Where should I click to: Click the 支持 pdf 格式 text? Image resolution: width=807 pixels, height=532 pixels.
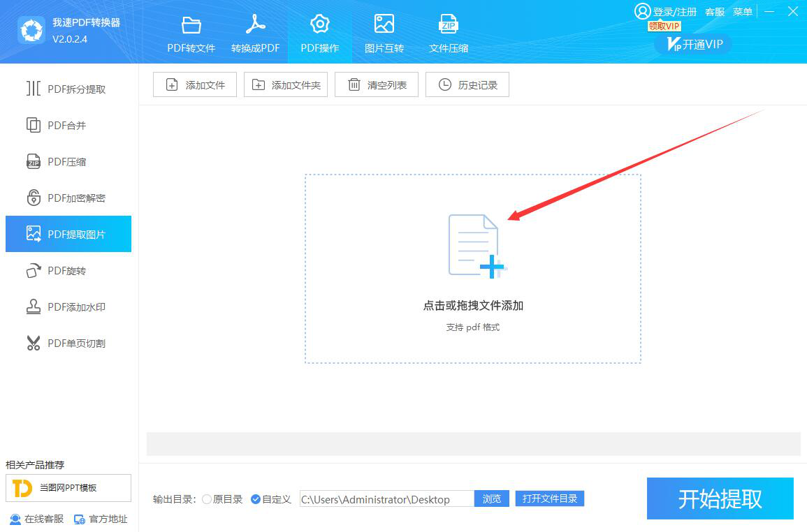[x=473, y=327]
